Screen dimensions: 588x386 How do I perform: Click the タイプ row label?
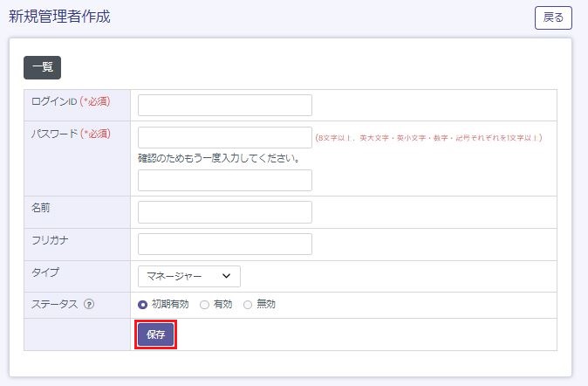44,272
